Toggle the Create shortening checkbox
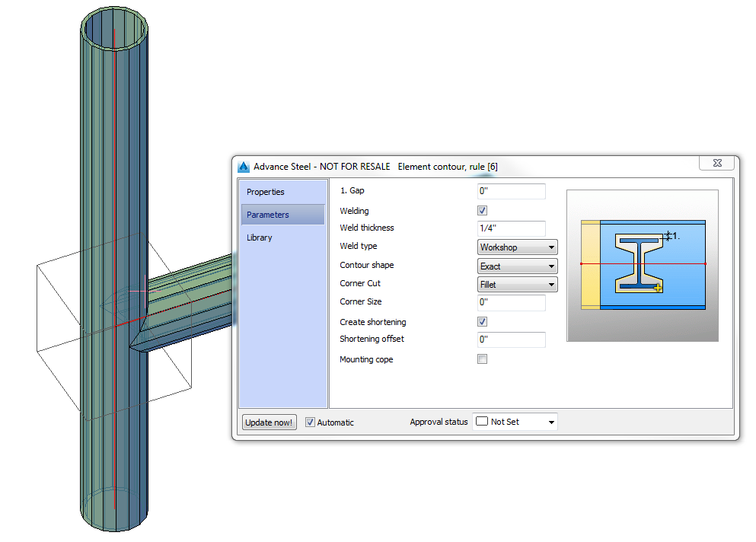The height and width of the screenshot is (542, 756). (482, 322)
